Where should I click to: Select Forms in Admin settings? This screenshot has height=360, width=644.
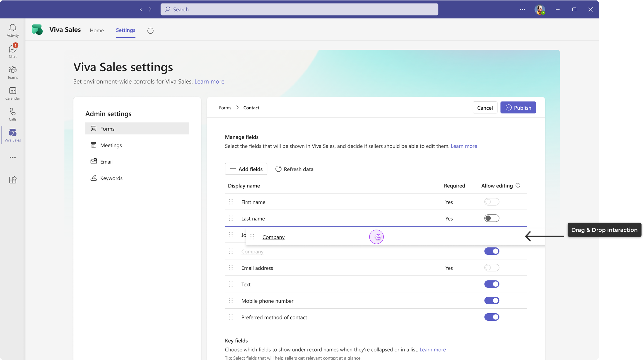point(137,129)
